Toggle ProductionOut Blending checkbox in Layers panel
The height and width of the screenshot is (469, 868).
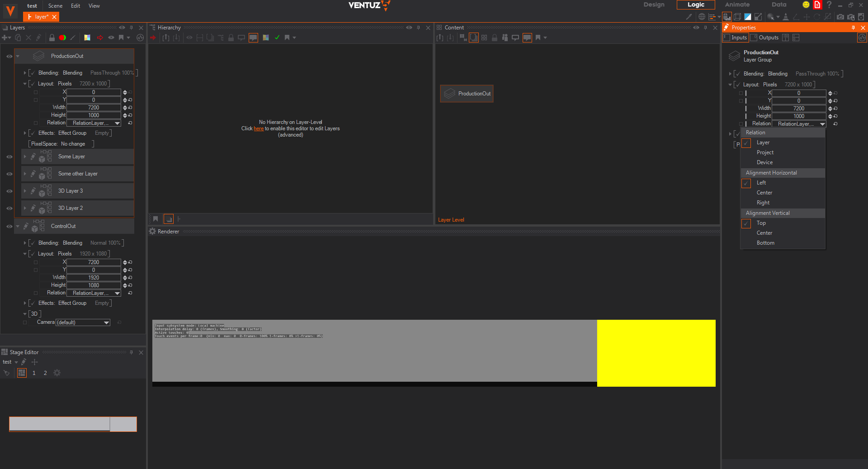click(x=32, y=73)
